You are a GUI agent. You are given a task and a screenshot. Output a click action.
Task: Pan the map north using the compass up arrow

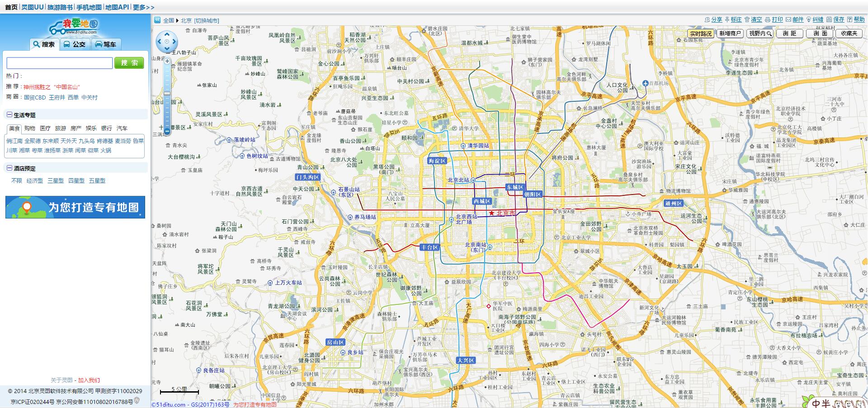(x=167, y=35)
